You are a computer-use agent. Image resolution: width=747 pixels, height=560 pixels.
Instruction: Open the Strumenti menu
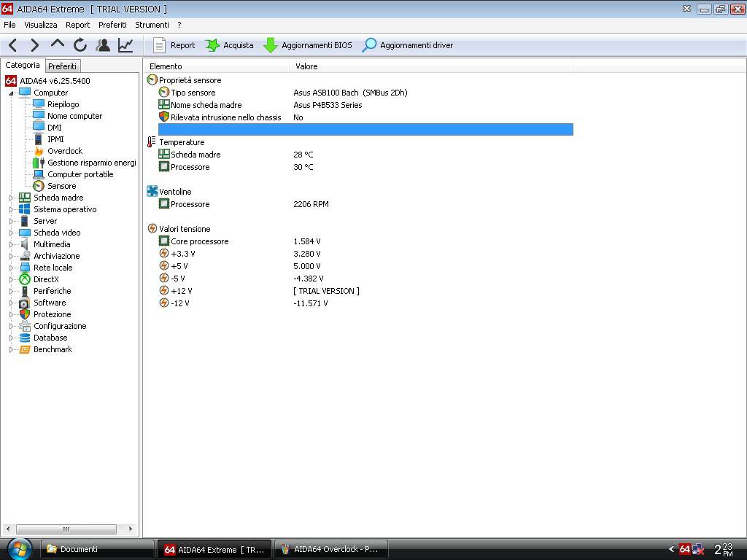(x=152, y=25)
